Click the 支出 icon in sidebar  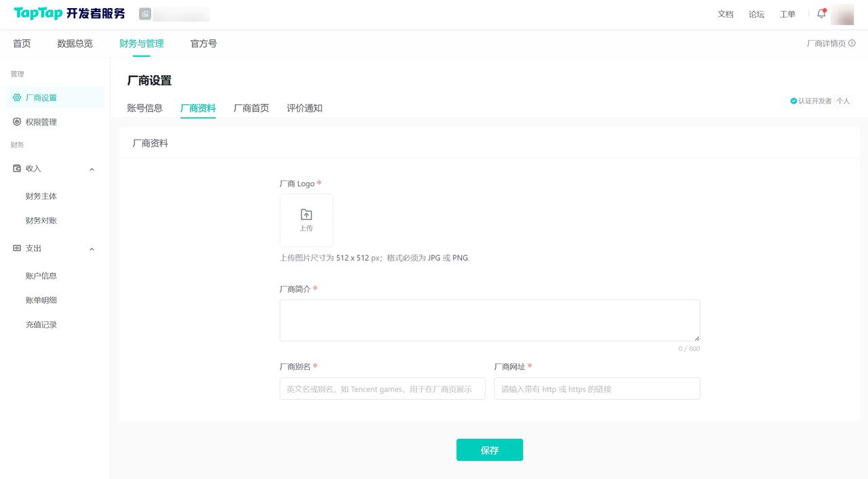17,249
